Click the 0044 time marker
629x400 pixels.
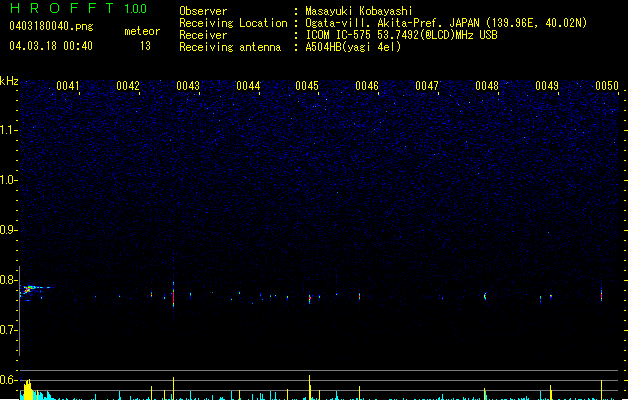click(x=248, y=86)
